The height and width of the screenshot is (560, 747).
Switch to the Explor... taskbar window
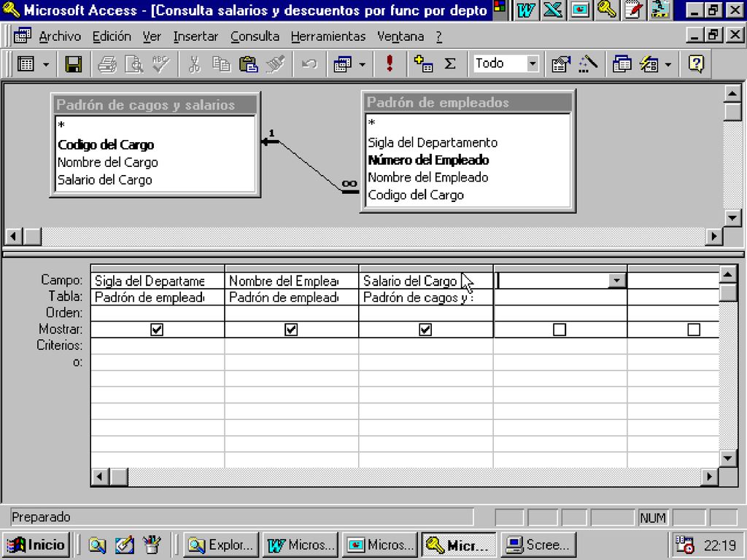pos(221,545)
